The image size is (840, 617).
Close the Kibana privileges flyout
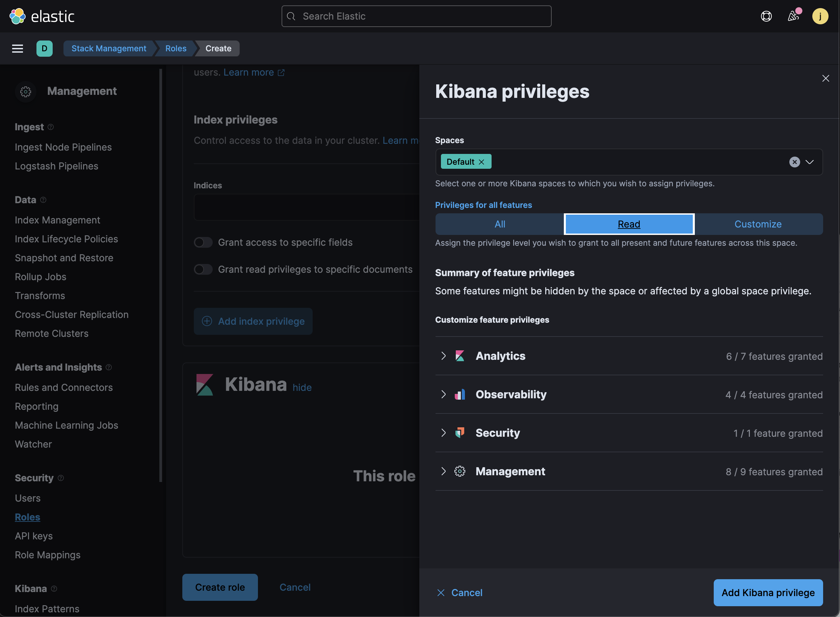[x=825, y=78]
